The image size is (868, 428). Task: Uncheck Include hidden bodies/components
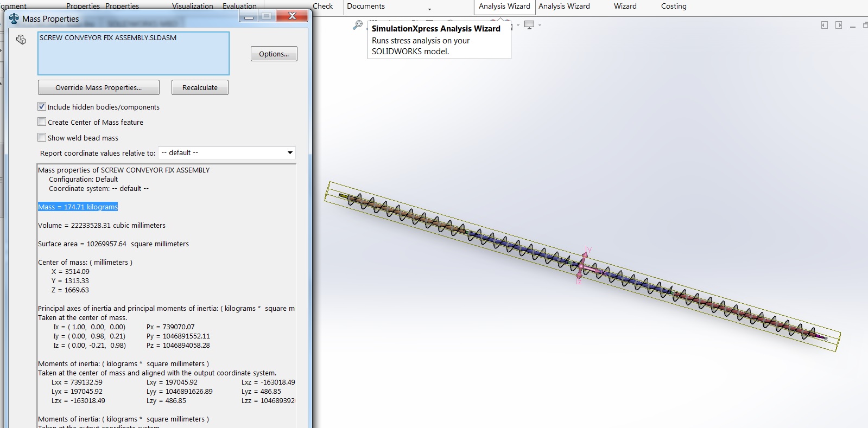42,107
